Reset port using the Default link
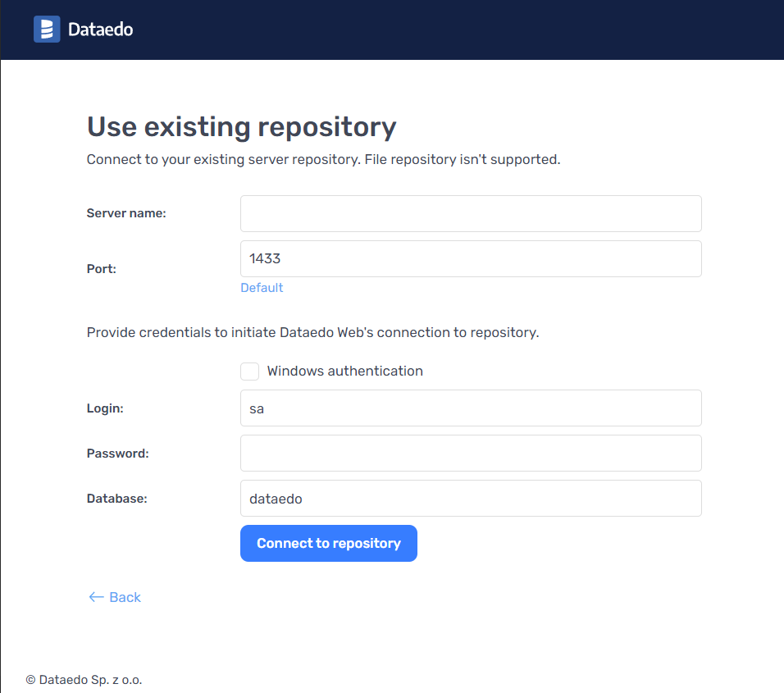This screenshot has width=784, height=693. pyautogui.click(x=262, y=288)
